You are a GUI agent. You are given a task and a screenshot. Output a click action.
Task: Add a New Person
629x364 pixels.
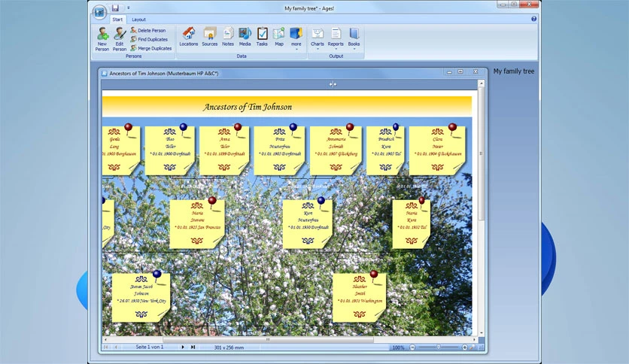coord(102,39)
